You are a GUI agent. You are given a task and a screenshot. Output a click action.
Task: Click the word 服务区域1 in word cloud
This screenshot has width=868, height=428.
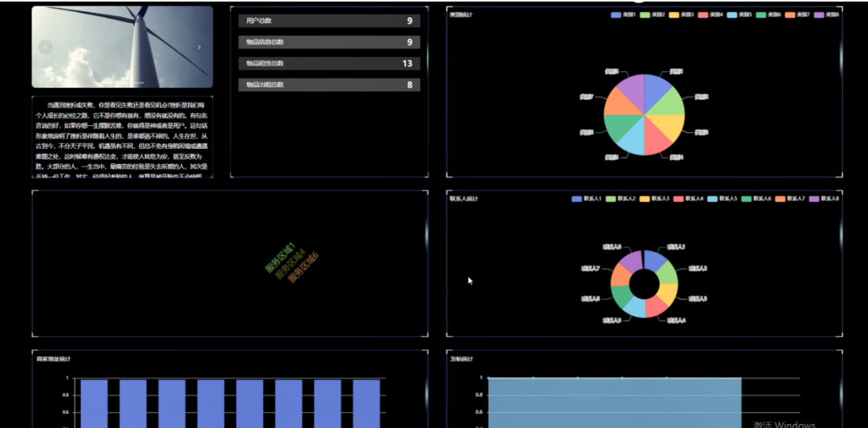coord(280,258)
